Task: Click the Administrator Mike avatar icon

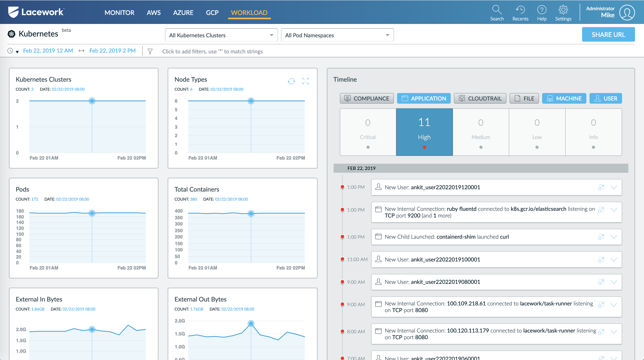Action: point(627,13)
